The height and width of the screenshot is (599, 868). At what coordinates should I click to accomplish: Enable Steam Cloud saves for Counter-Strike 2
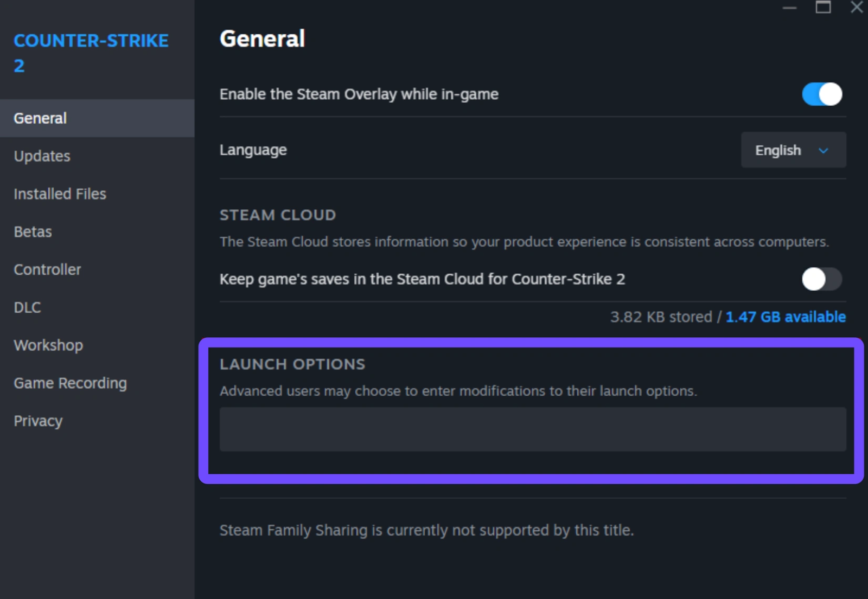(822, 279)
